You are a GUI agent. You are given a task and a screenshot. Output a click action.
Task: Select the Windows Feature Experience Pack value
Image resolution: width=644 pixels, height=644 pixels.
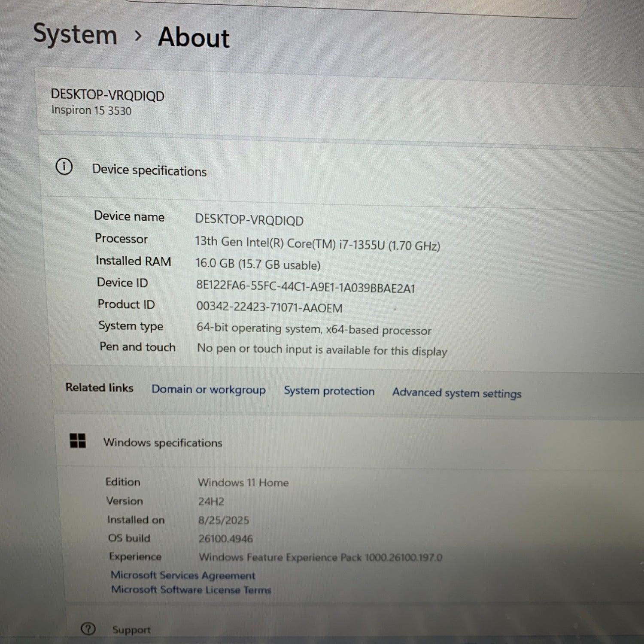320,557
